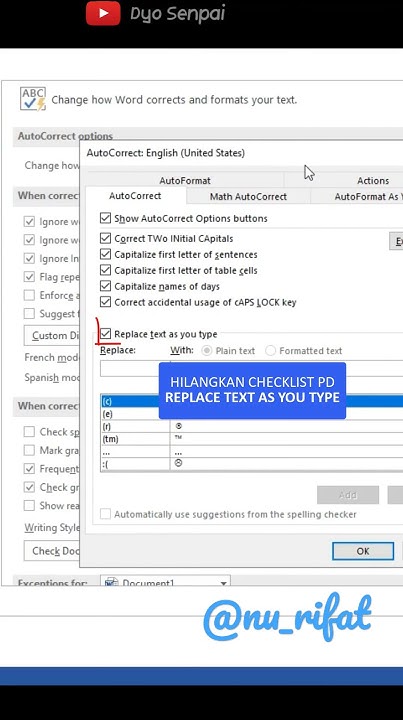Screen dimensions: 403x720
Task: Select the AutoCorrect tab
Action: pos(135,196)
